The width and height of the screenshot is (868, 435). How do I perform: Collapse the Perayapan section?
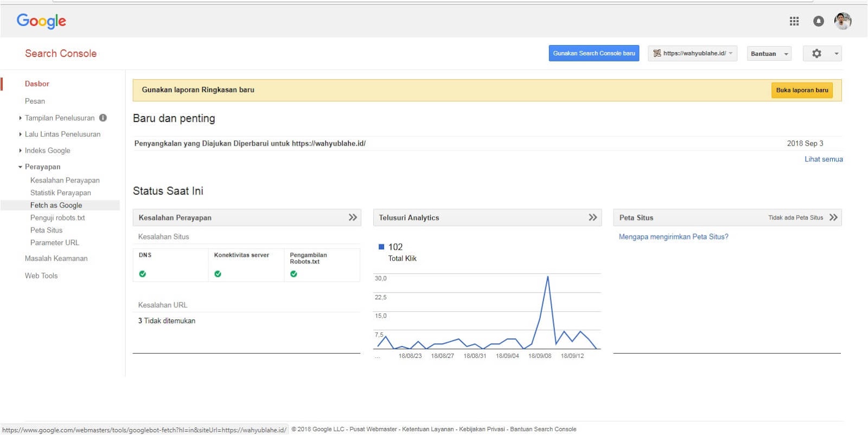click(x=42, y=167)
